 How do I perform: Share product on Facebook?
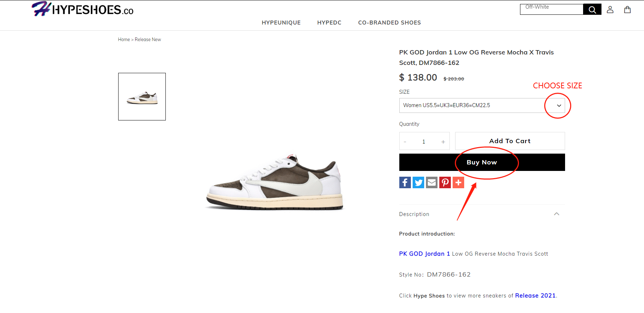point(405,182)
